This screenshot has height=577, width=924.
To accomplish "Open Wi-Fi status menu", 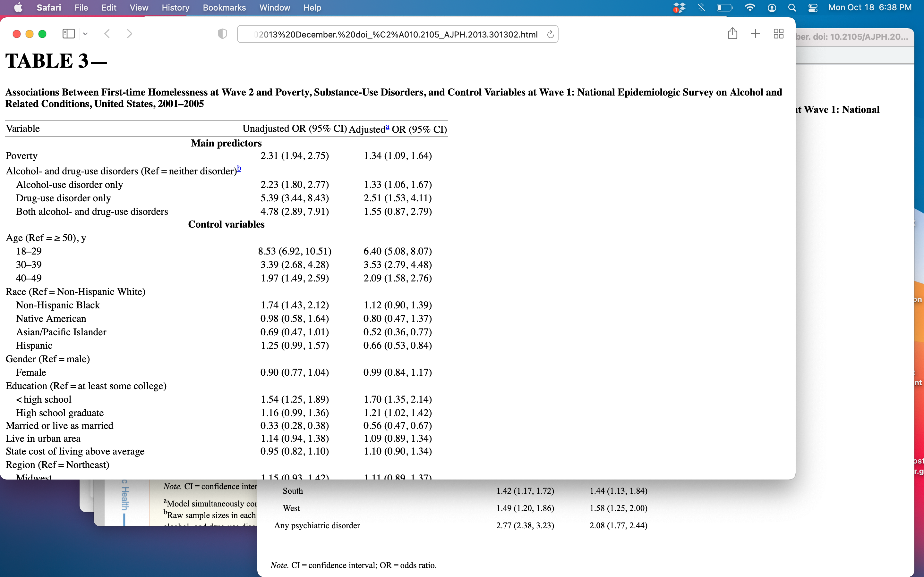I will click(750, 8).
